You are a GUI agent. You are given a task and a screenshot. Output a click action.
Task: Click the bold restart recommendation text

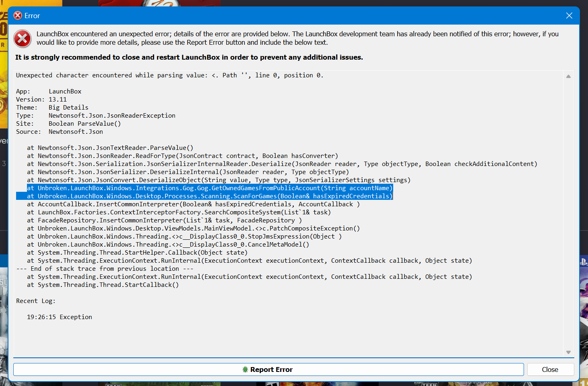(189, 57)
